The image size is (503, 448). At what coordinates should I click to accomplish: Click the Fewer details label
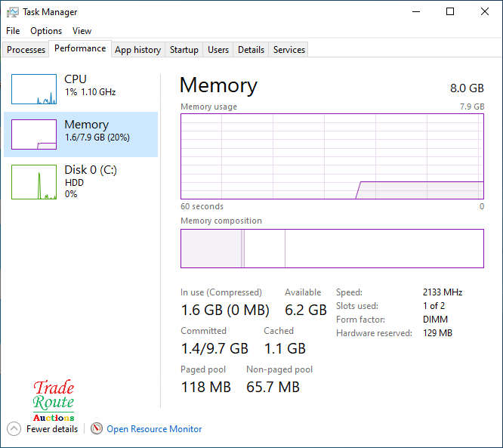click(52, 429)
